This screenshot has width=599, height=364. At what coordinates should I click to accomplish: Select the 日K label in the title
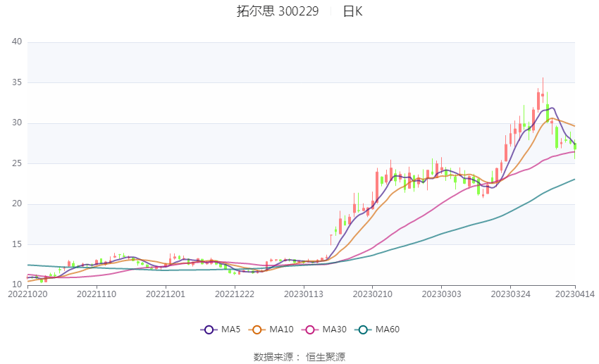(x=352, y=11)
